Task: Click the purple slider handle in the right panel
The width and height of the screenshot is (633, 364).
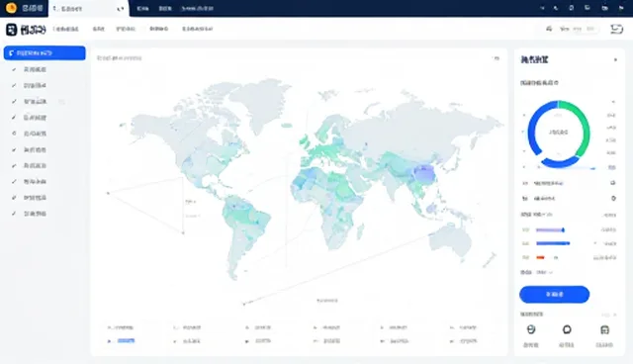Action: (x=563, y=230)
